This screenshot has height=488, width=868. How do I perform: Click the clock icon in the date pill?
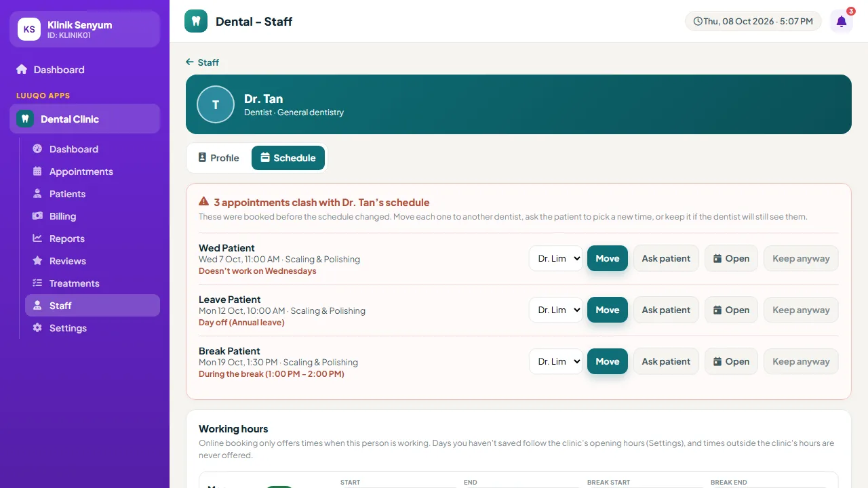click(x=698, y=21)
